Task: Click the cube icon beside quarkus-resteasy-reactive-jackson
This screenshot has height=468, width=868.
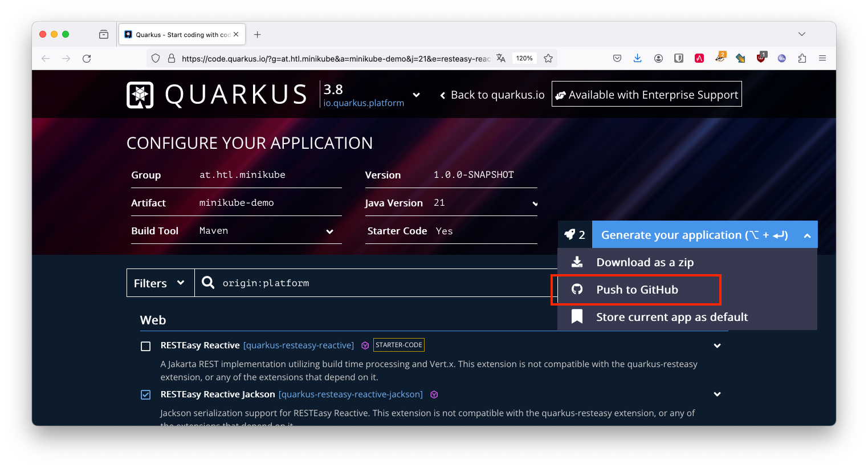Action: (x=434, y=394)
